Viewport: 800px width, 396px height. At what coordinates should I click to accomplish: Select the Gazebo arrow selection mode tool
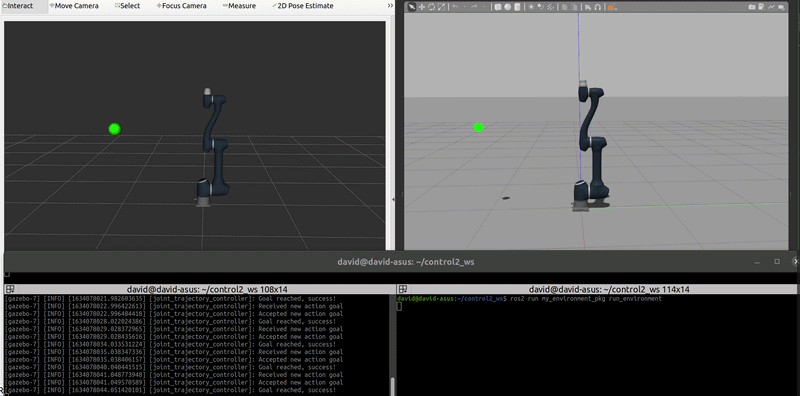(x=412, y=7)
